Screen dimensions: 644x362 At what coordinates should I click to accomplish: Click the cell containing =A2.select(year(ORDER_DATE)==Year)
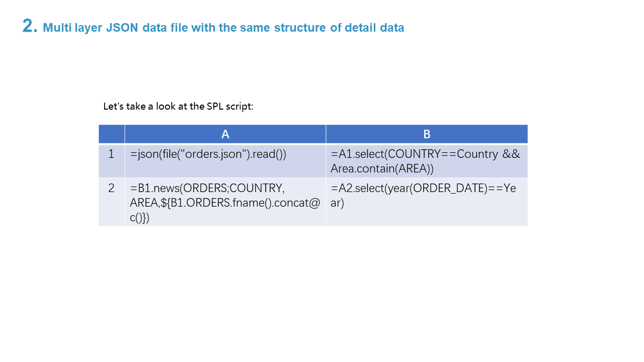tap(427, 202)
